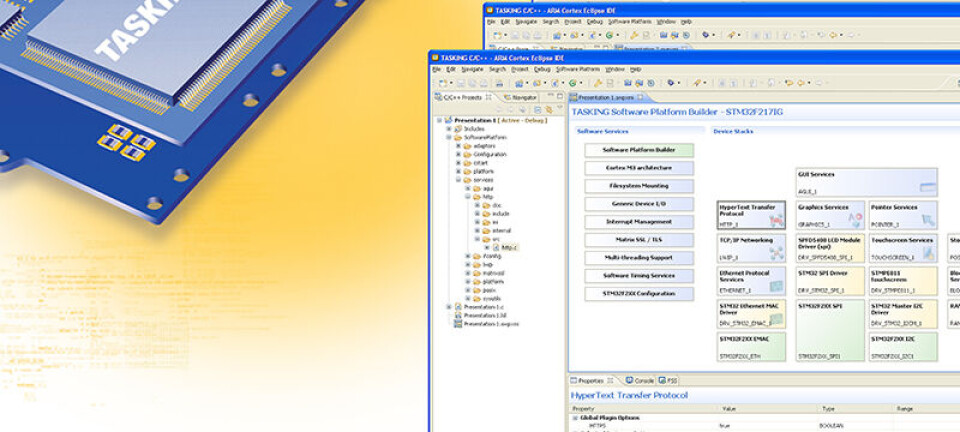This screenshot has width=960, height=432.
Task: Expand the Configuration folder
Action: tap(459, 155)
